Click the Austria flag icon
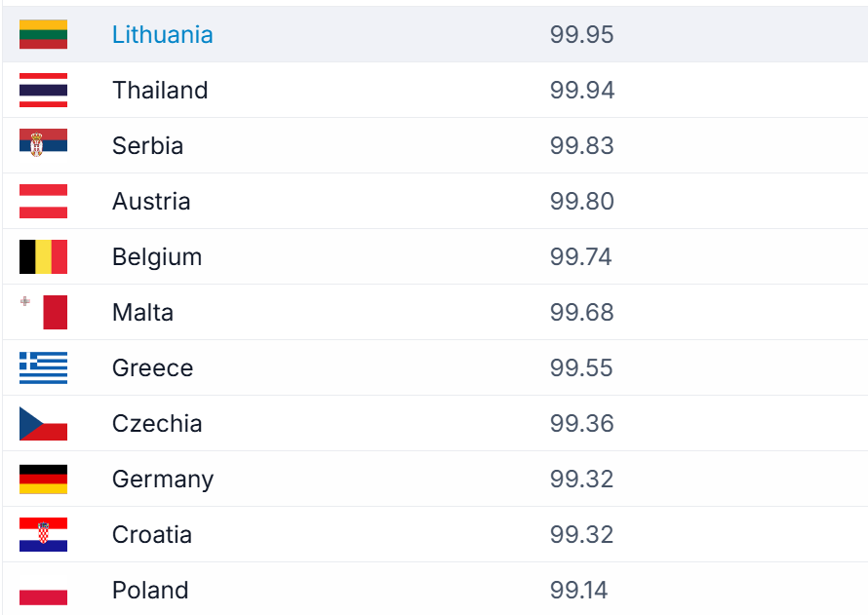 (43, 201)
